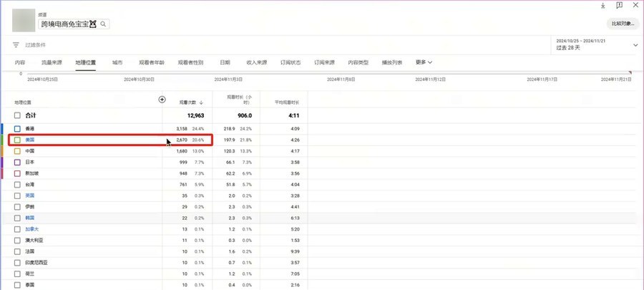Viewport: 644px width, 290px height.
Task: Open the send feedback icon
Action: click(x=620, y=5)
